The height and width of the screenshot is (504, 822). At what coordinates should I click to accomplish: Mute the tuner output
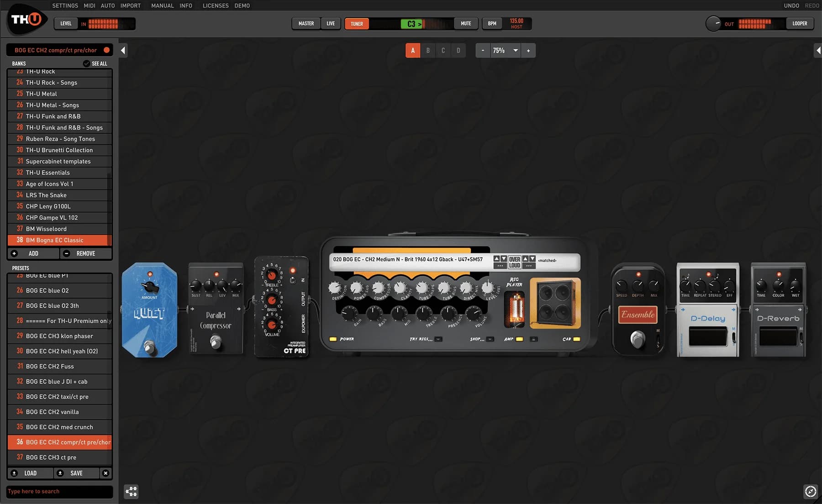click(x=465, y=23)
